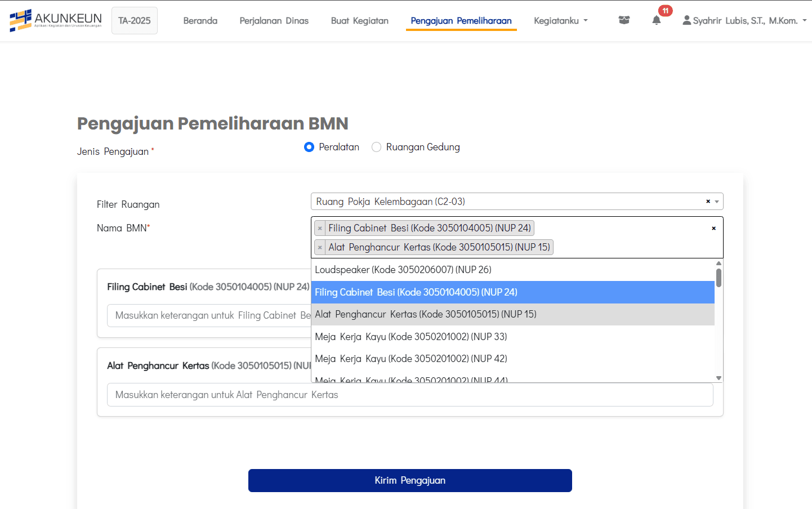Screen dimensions: 812x509
Task: Click the Filter Ruangan label
Action: 128,204
